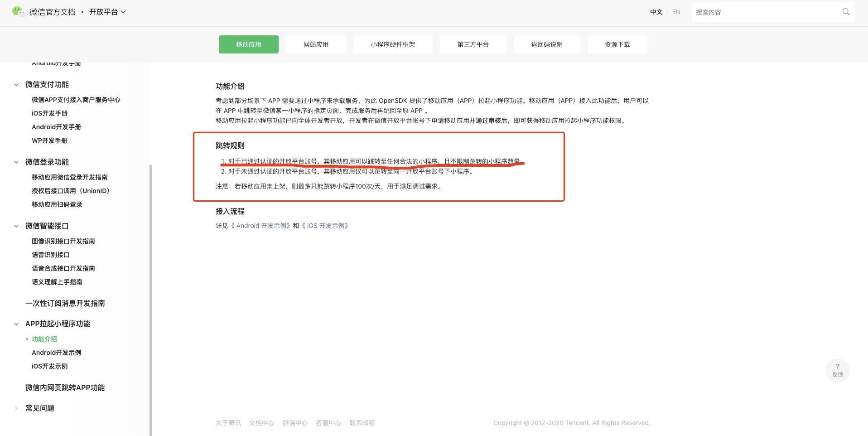Click the WeChat logo icon

point(18,12)
